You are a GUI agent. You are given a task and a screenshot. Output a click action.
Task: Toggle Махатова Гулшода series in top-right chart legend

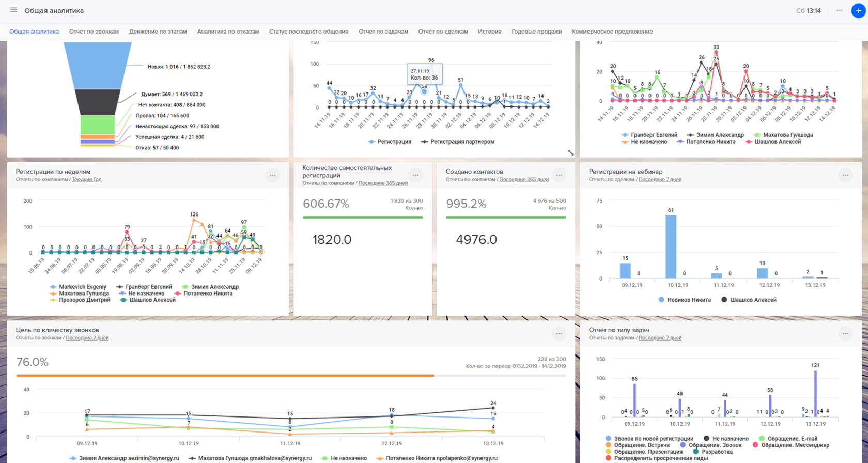coord(783,135)
